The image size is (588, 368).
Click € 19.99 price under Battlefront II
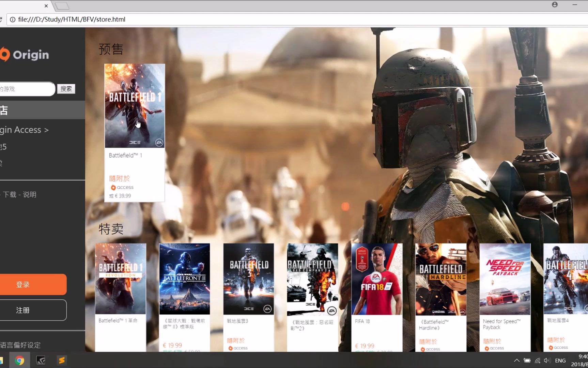coord(172,345)
